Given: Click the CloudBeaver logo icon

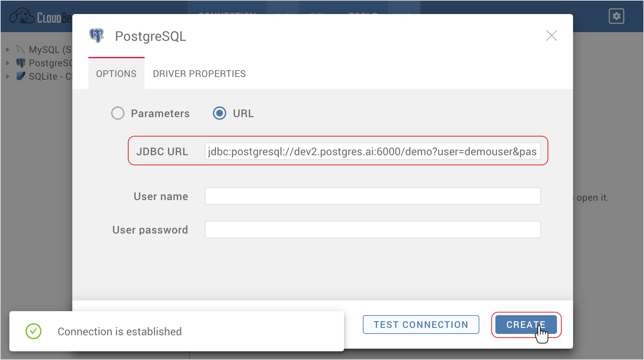Looking at the screenshot, I should (x=22, y=16).
